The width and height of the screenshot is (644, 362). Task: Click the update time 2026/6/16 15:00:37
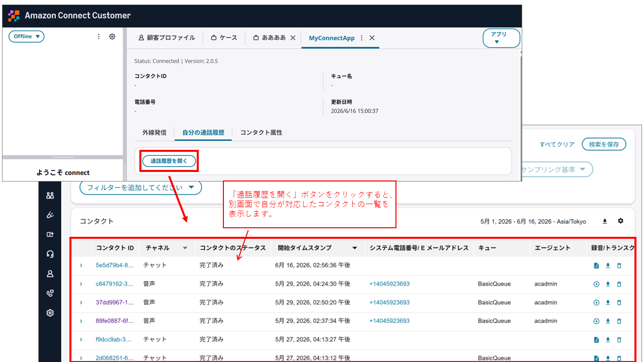(355, 111)
